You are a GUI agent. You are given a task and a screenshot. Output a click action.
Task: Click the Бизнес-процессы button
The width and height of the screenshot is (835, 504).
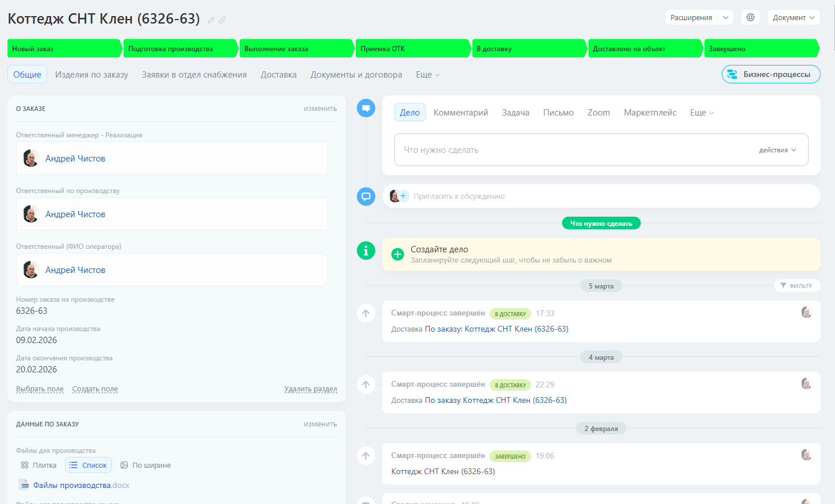coord(771,74)
